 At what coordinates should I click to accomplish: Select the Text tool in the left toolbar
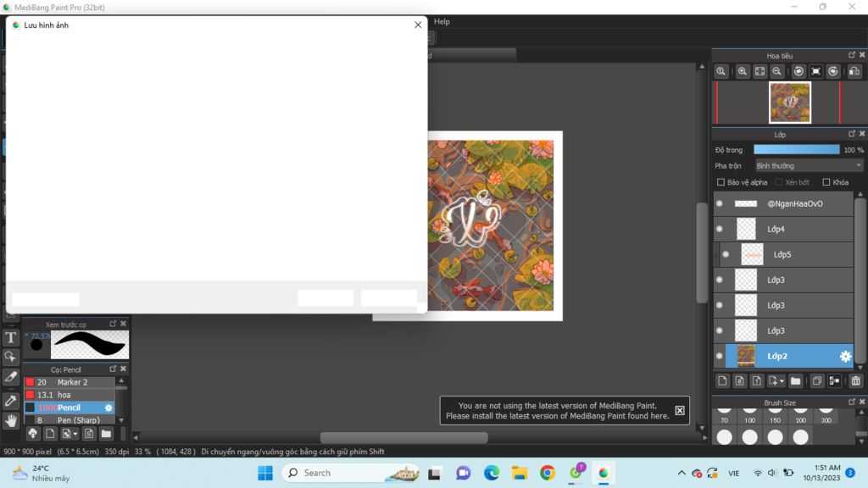[10, 337]
